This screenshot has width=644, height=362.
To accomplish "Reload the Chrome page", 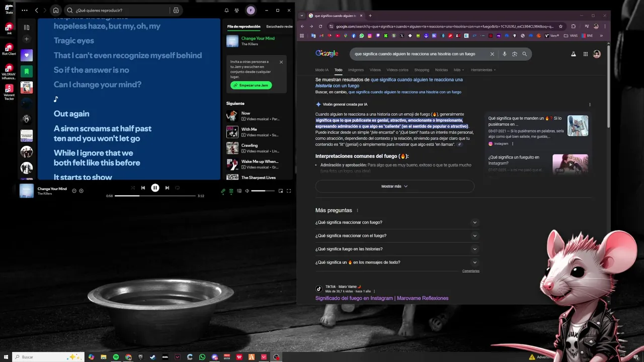I will click(x=320, y=26).
